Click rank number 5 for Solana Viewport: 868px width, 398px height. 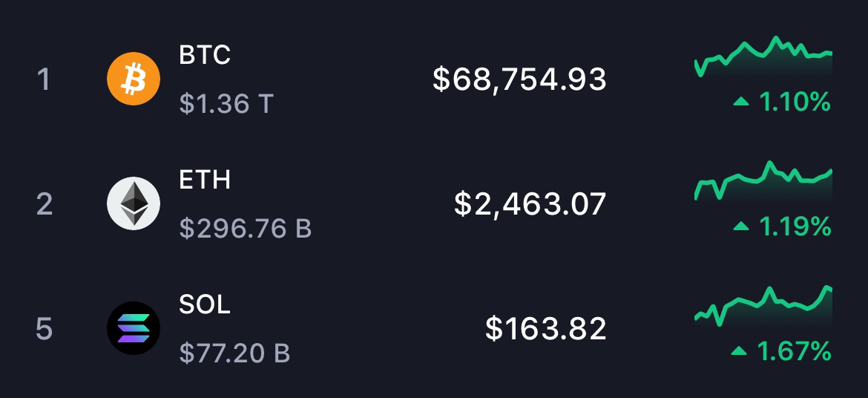(44, 329)
